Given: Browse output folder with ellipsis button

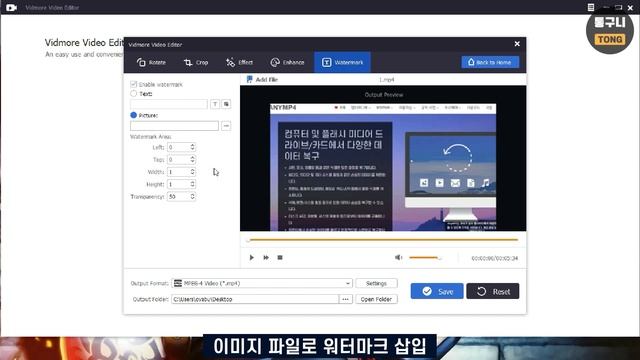Looking at the screenshot, I should (345, 299).
